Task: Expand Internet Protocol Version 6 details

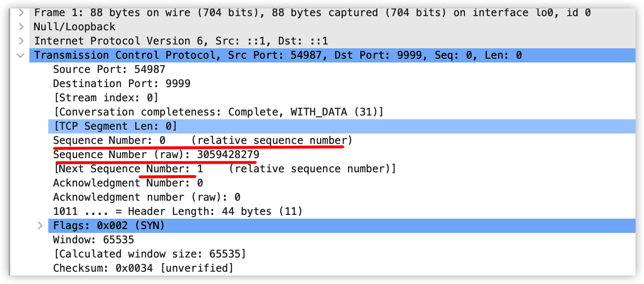Action: 21,41
